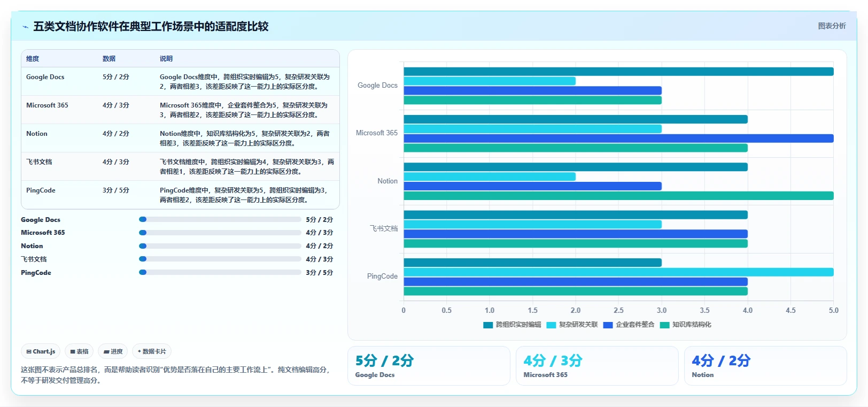This screenshot has width=868, height=407.
Task: Toggle the 跨组织实时编辑 legend swatch
Action: click(x=488, y=325)
